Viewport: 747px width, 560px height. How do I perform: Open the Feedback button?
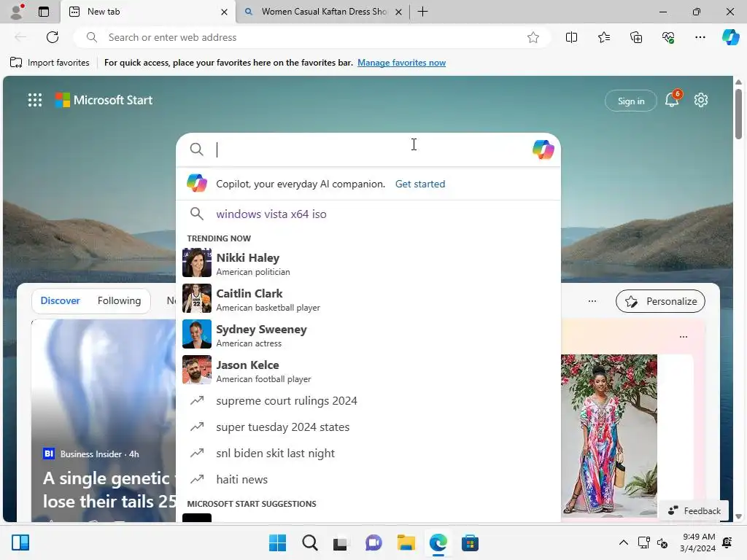tap(694, 510)
